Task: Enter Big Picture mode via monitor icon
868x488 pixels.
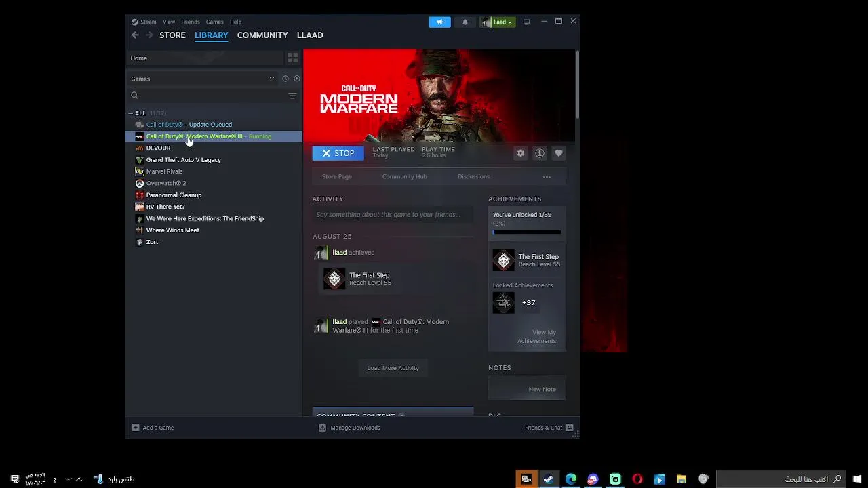Action: (x=526, y=22)
